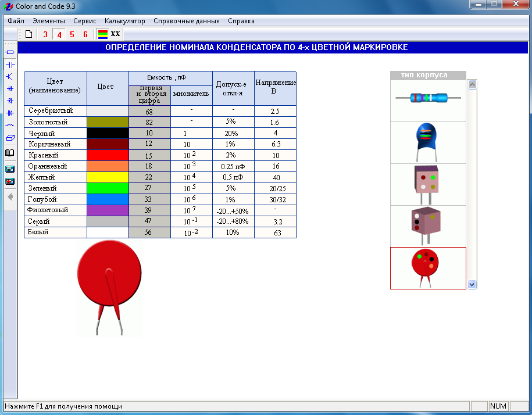Open the reference book icon
Viewport: 532px width, 415px height.
point(10,152)
